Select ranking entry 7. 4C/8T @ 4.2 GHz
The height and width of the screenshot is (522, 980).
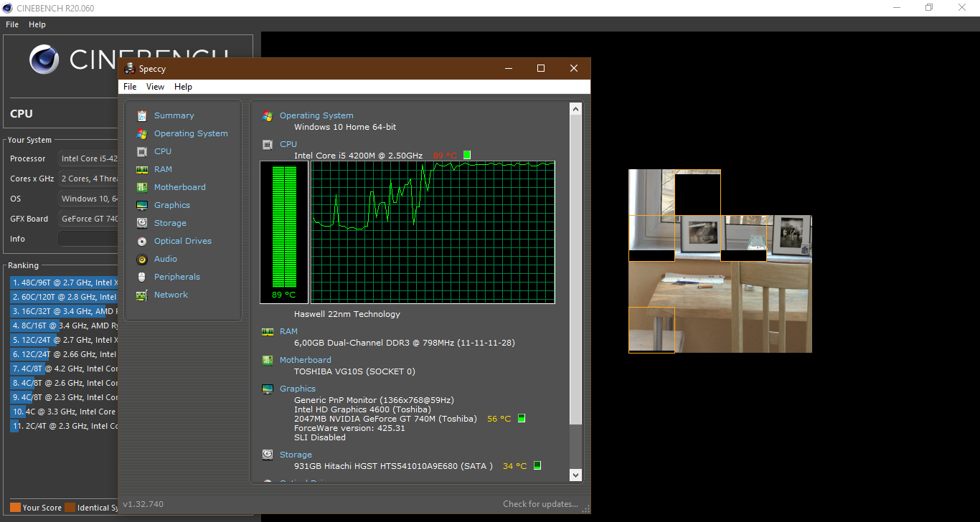coord(63,369)
